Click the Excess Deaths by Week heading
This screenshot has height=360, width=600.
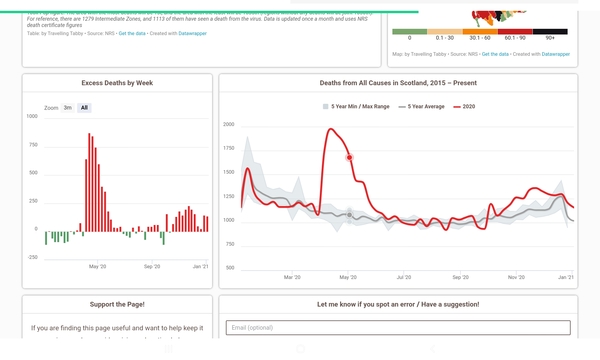(x=117, y=83)
